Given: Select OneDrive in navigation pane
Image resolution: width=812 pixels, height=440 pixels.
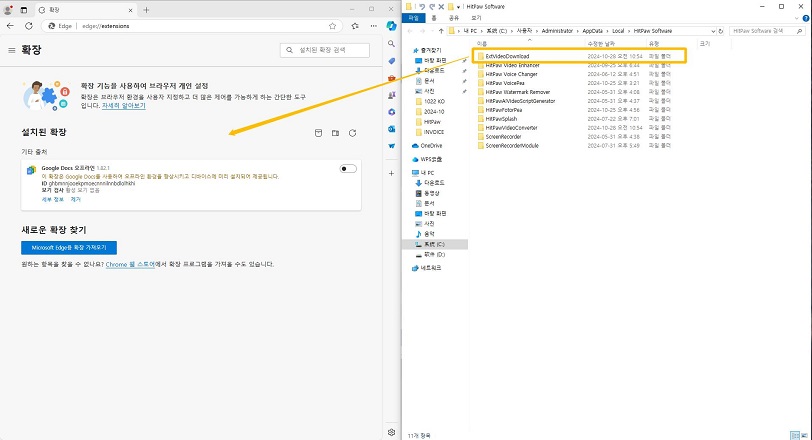Looking at the screenshot, I should point(428,146).
